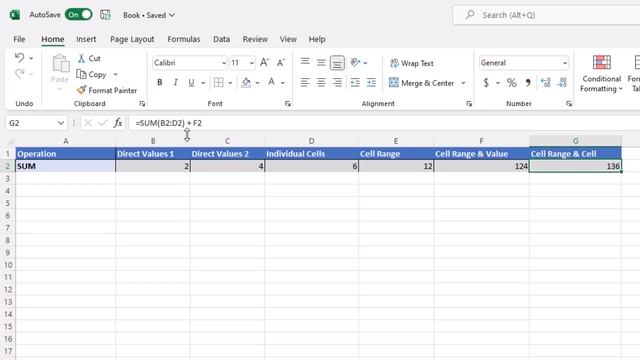Click the Merge & Center button
640x360 pixels.
click(422, 83)
